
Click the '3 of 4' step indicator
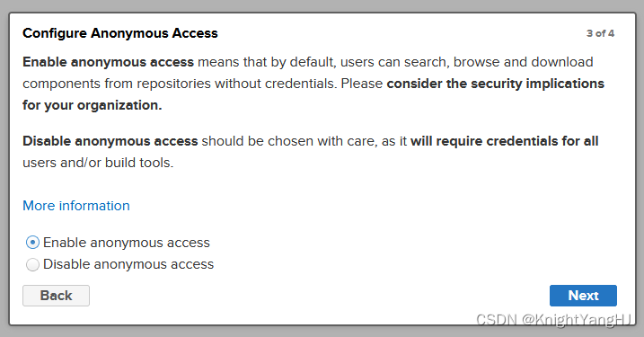pyautogui.click(x=600, y=33)
